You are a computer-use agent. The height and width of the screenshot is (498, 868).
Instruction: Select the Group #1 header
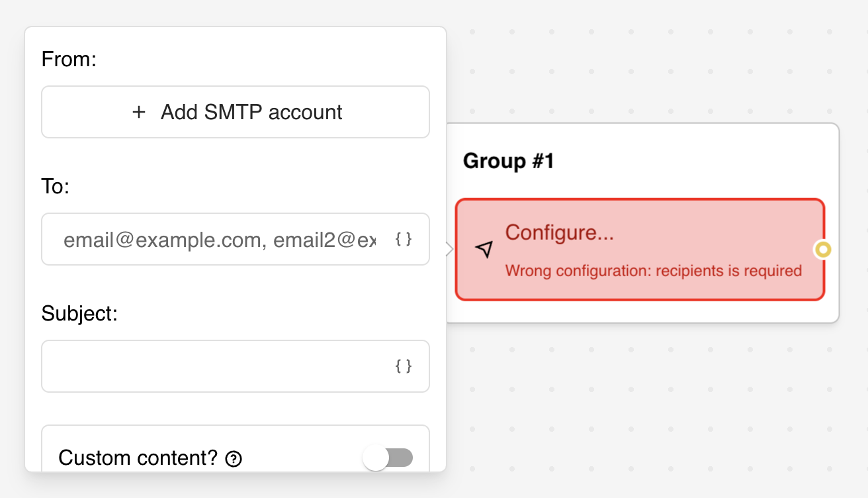pyautogui.click(x=507, y=161)
